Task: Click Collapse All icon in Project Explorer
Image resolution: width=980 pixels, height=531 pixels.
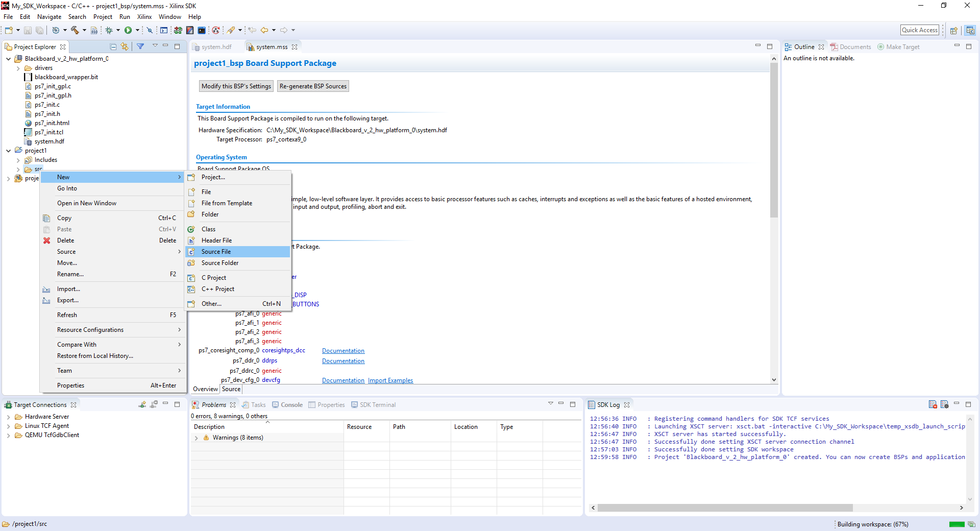Action: click(x=113, y=47)
